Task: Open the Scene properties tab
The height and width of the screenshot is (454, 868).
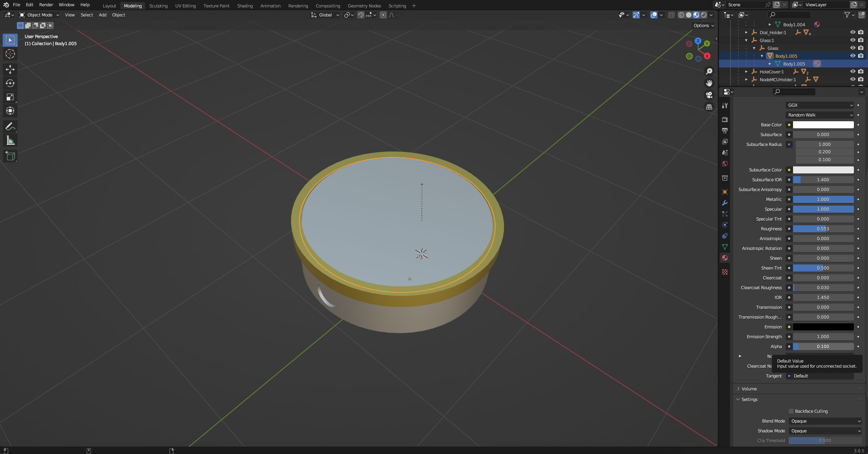Action: (x=725, y=152)
